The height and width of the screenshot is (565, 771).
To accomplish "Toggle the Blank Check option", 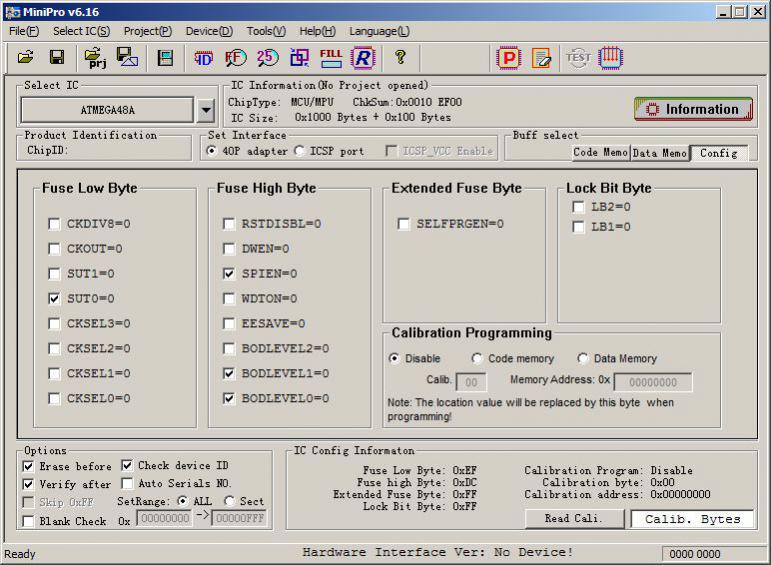I will [28, 521].
